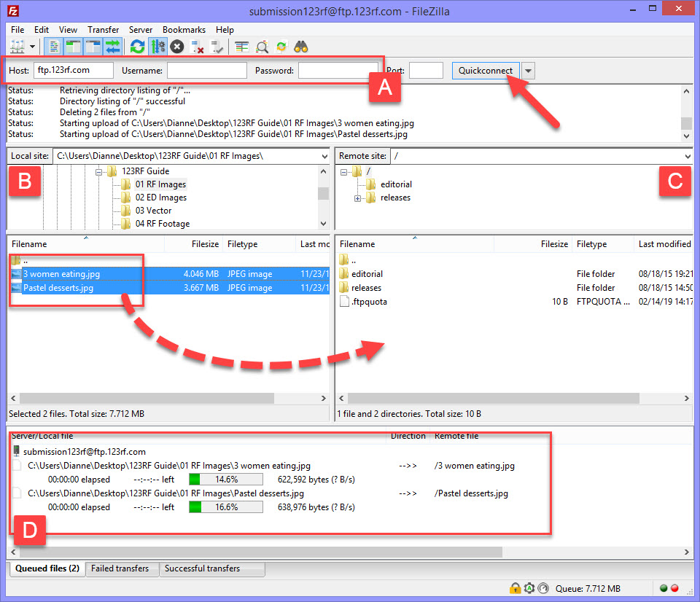The width and height of the screenshot is (700, 602).
Task: Open the Help menu
Action: pyautogui.click(x=225, y=29)
